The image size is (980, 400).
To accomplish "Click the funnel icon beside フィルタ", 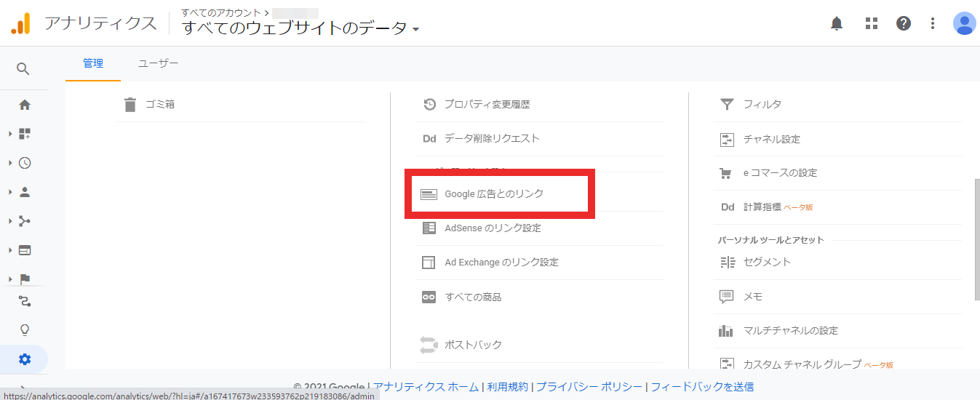I will (x=726, y=104).
